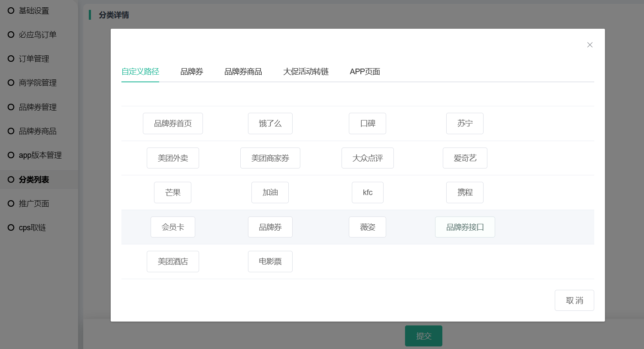The image size is (644, 349).
Task: Pick the 美团商家券 button
Action: coord(270,158)
